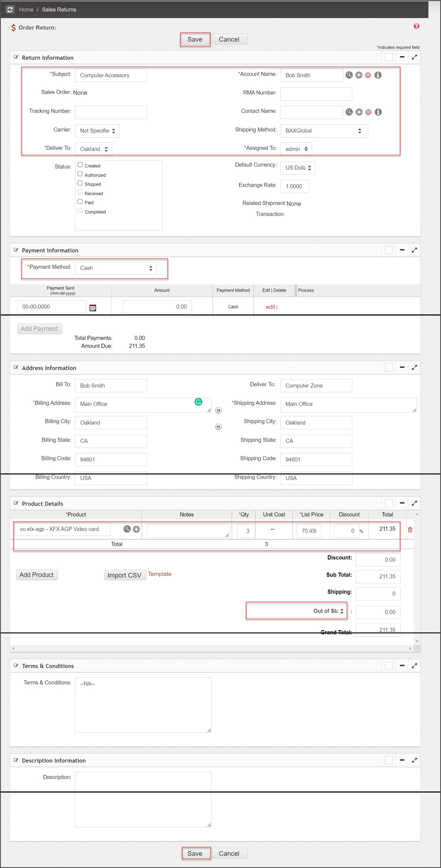Open the Shipping Method BAXGlobal dropdown
The height and width of the screenshot is (868, 441).
[x=324, y=131]
